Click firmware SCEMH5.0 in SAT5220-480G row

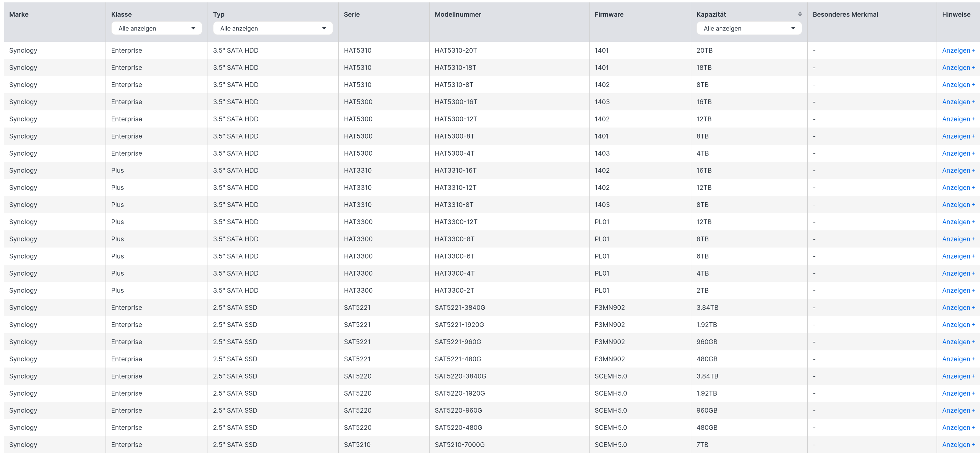(611, 427)
